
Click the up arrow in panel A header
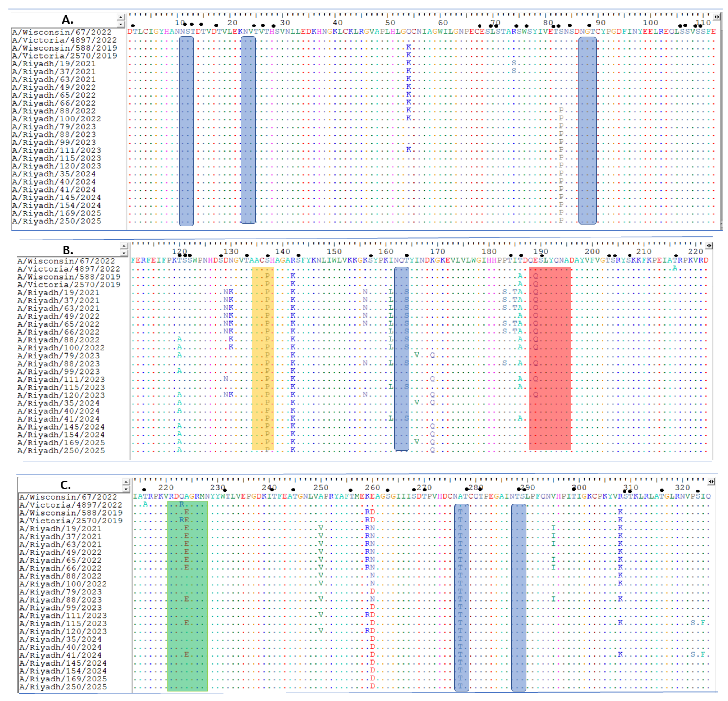(x=121, y=17)
